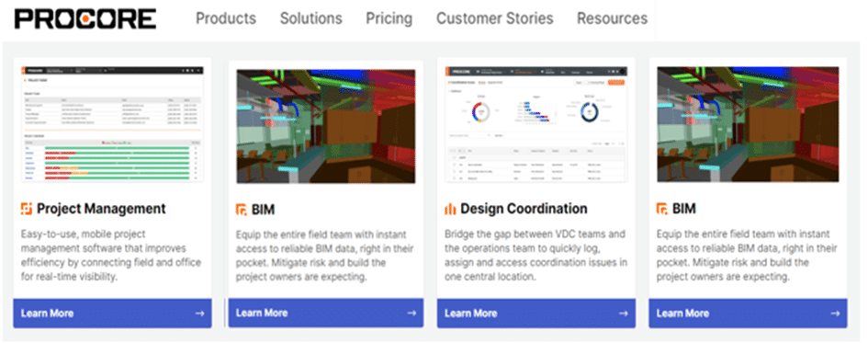
Task: Click the Procore logo
Action: click(85, 18)
